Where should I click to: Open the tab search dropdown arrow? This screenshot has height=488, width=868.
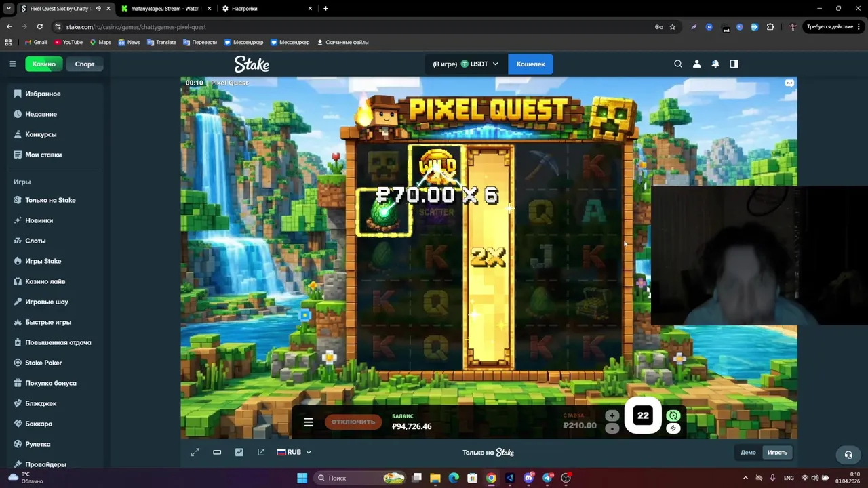click(9, 9)
